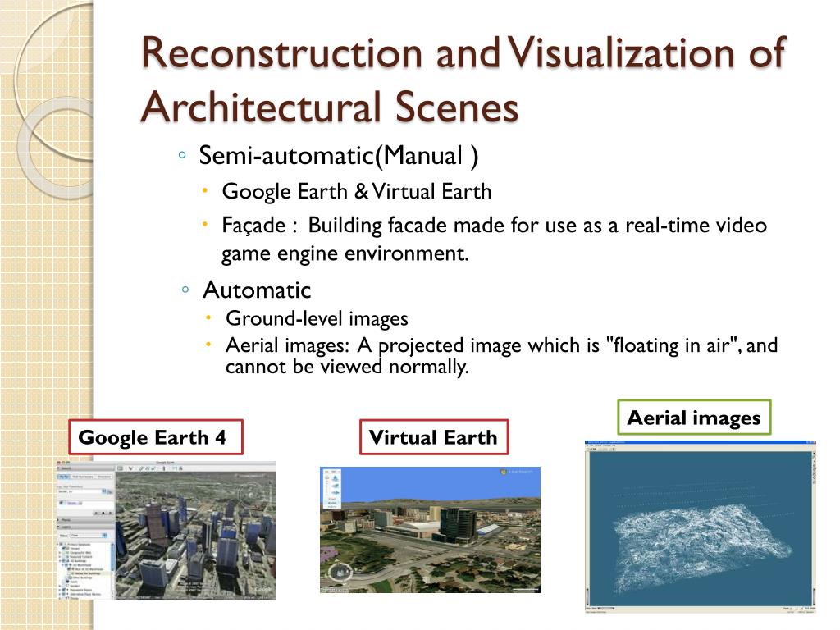Image resolution: width=840 pixels, height=630 pixels.
Task: Select the 'Semi-automatic(Manual )' bullet
Action: click(339, 156)
